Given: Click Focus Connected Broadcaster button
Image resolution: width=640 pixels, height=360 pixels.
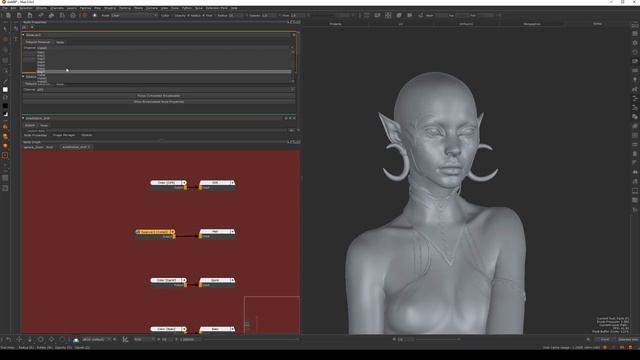Looking at the screenshot, I should click(159, 96).
